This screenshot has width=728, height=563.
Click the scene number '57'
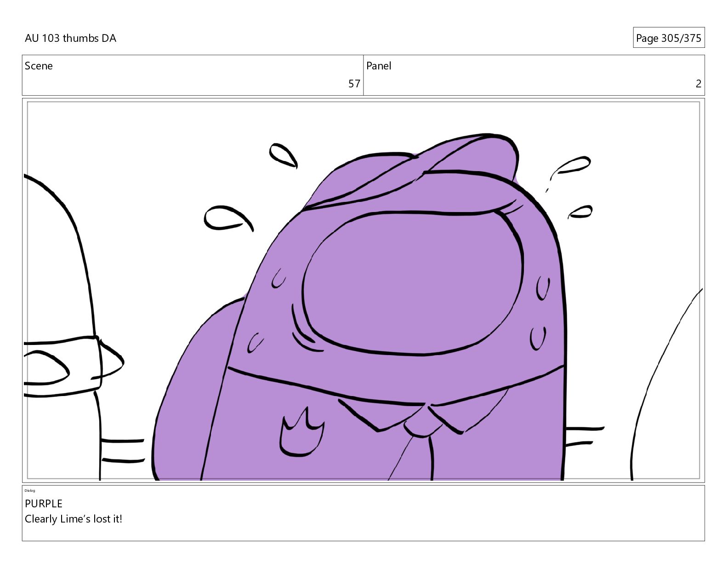pyautogui.click(x=354, y=84)
